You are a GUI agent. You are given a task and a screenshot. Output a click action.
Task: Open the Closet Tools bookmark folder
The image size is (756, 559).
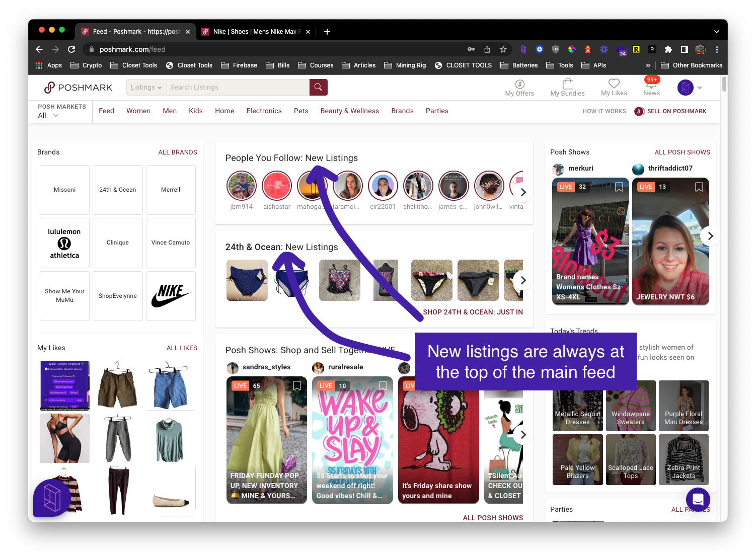click(x=134, y=65)
